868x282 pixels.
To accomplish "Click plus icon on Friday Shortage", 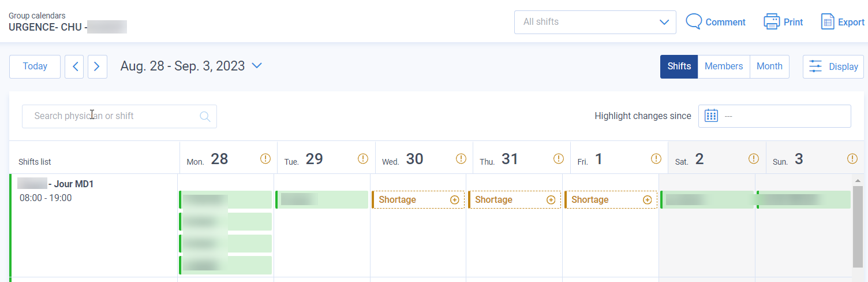I will 647,200.
